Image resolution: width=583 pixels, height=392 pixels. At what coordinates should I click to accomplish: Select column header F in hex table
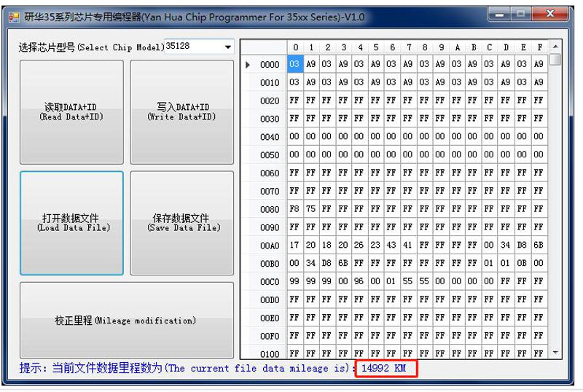pos(539,47)
